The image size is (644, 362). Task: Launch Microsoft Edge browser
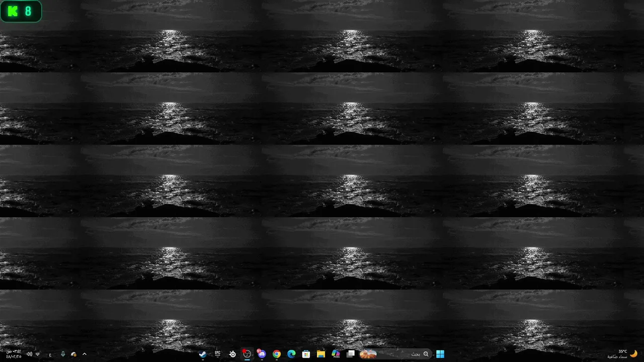291,354
